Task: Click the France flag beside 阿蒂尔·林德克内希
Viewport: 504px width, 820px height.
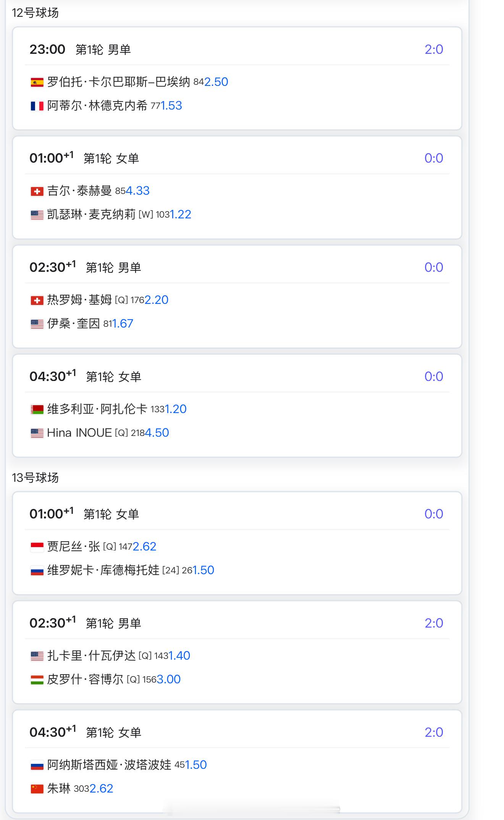Action: click(x=37, y=106)
